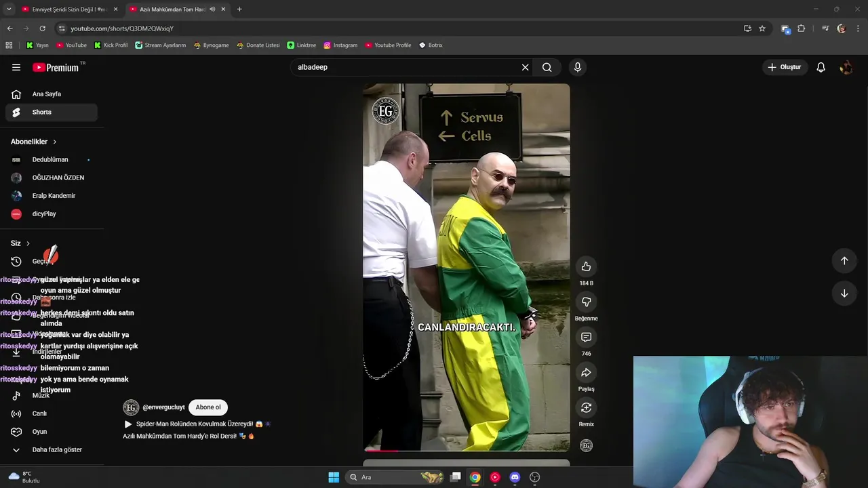The image size is (868, 488).
Task: Click the youtube.com address bar URL
Action: (122, 28)
